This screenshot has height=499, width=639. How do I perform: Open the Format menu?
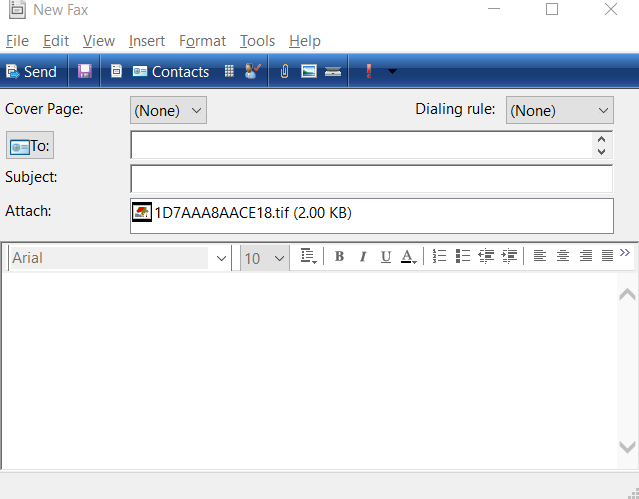[202, 41]
